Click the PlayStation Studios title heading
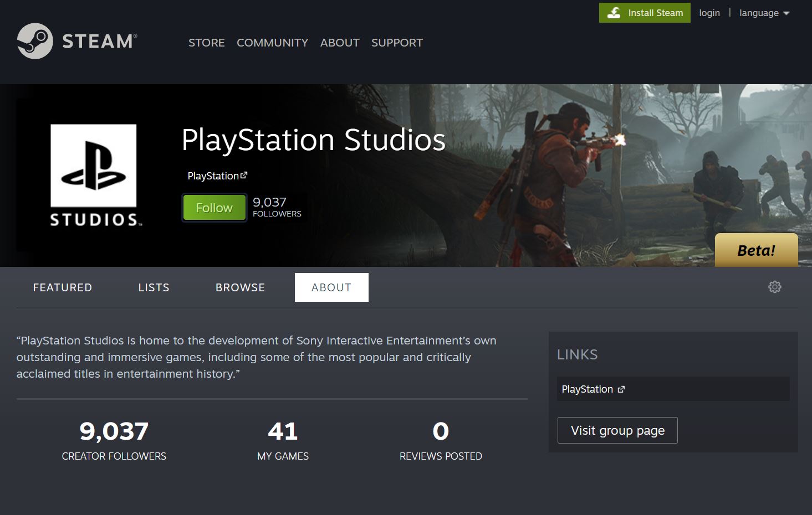 (314, 140)
